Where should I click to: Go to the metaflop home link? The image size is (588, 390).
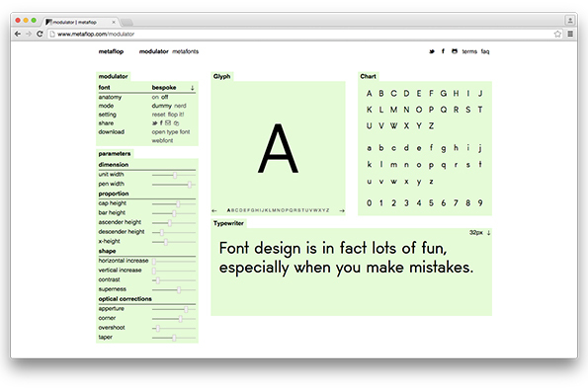click(x=111, y=51)
